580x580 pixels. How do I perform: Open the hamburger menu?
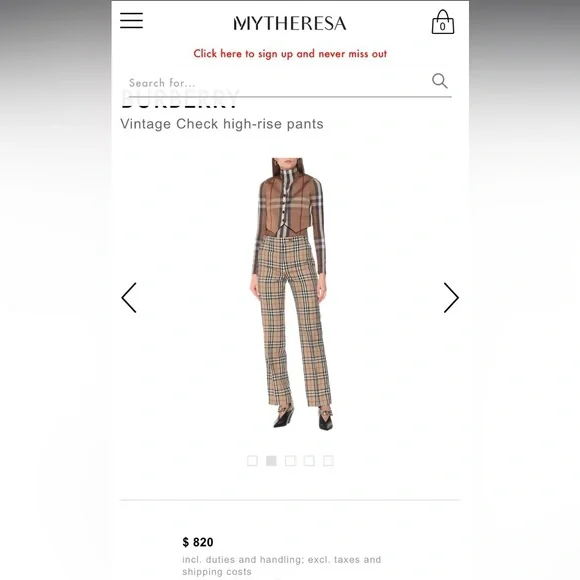131,20
